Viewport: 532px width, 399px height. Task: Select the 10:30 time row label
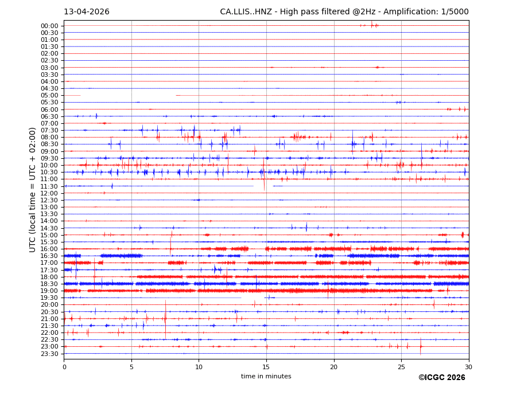click(49, 173)
